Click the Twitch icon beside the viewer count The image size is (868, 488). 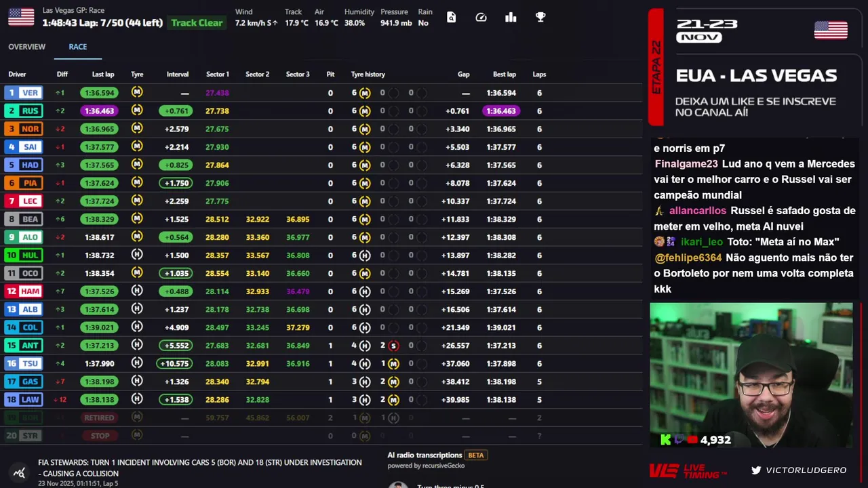[x=679, y=440]
